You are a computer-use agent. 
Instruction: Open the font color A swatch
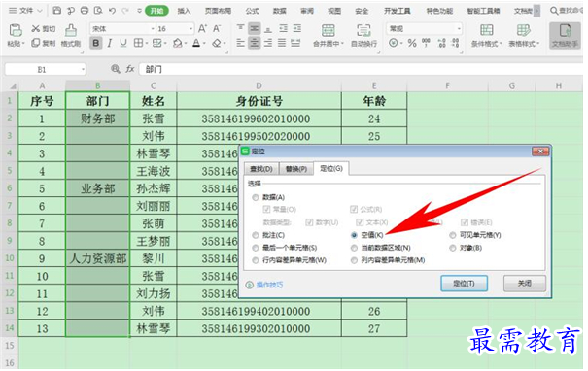196,43
